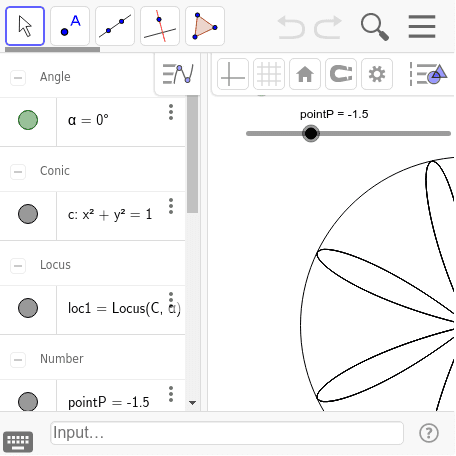
Task: Click the Number group label
Action: (x=62, y=359)
